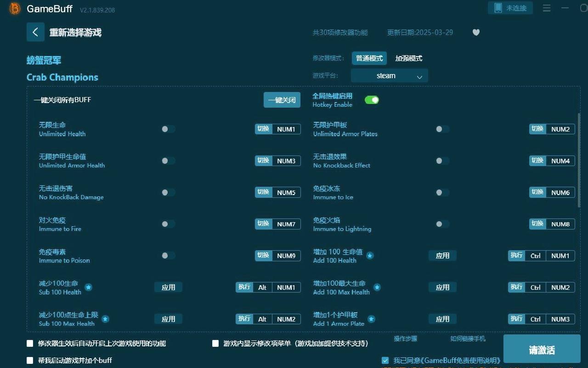Turn on Immune to Fire switch
This screenshot has width=588, height=368.
[168, 224]
